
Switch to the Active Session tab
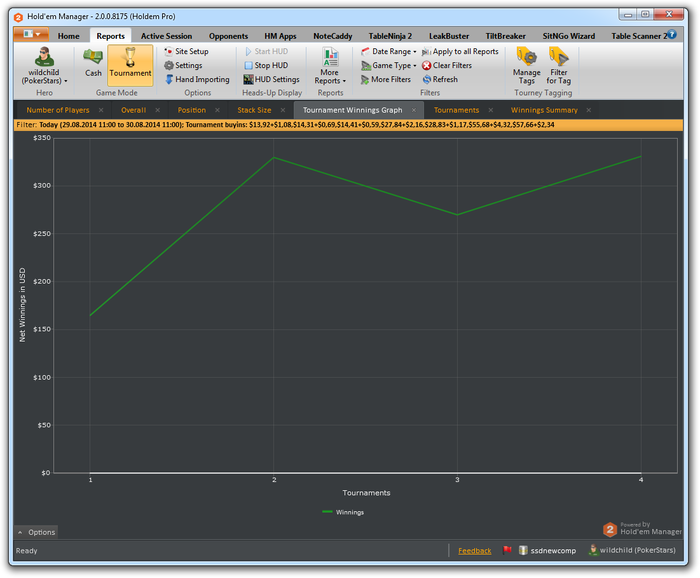(x=167, y=36)
